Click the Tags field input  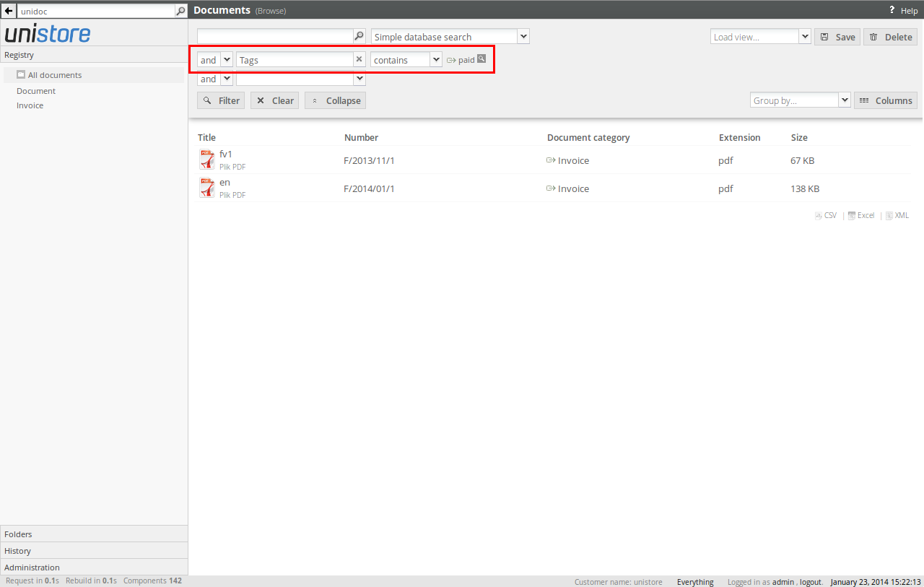click(x=295, y=59)
